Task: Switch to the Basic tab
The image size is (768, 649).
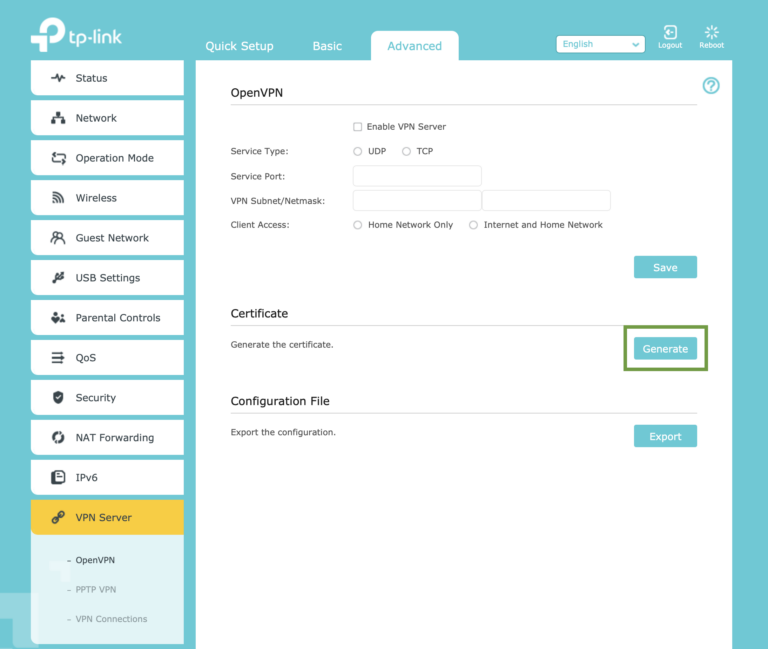Action: tap(327, 46)
